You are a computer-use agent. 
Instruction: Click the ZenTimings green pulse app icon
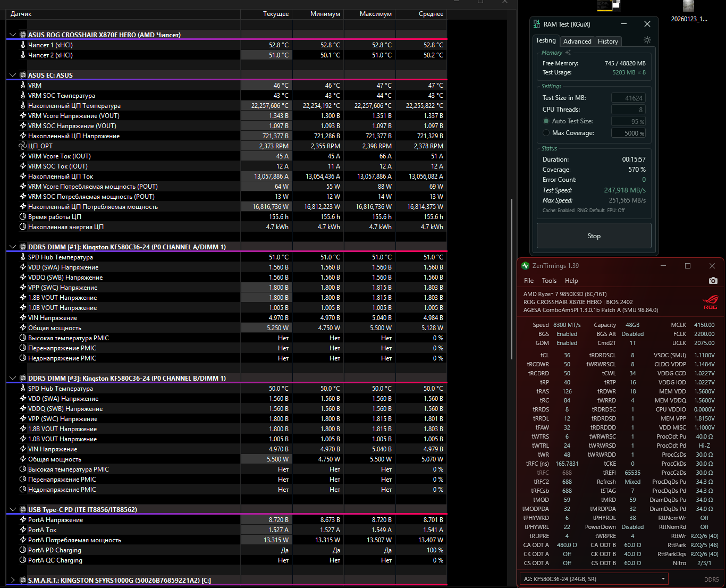coord(526,266)
